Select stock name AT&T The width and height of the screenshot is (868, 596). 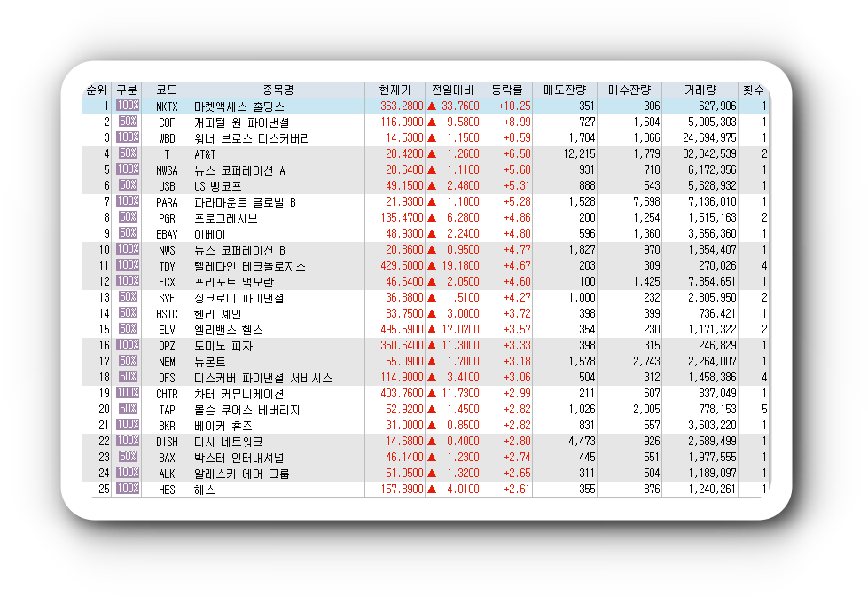click(205, 154)
